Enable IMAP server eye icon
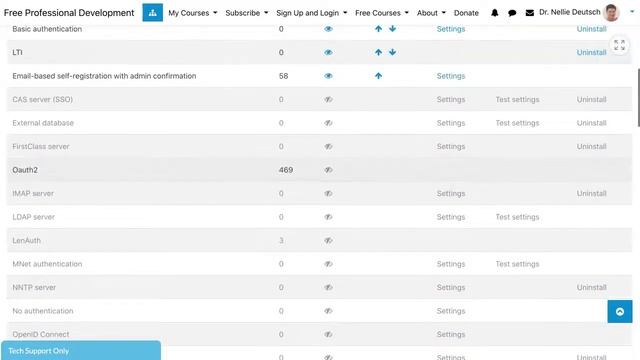Image resolution: width=640 pixels, height=360 pixels. [328, 193]
